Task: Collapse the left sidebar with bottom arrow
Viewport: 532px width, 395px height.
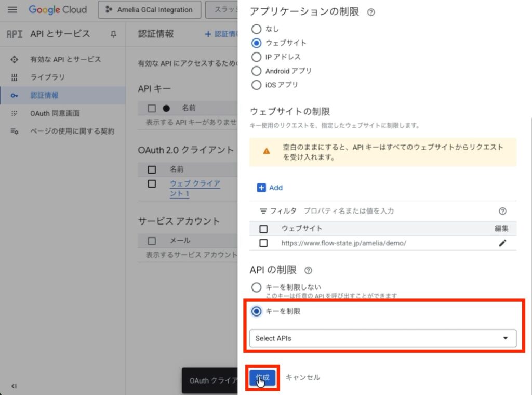Action: pyautogui.click(x=14, y=386)
